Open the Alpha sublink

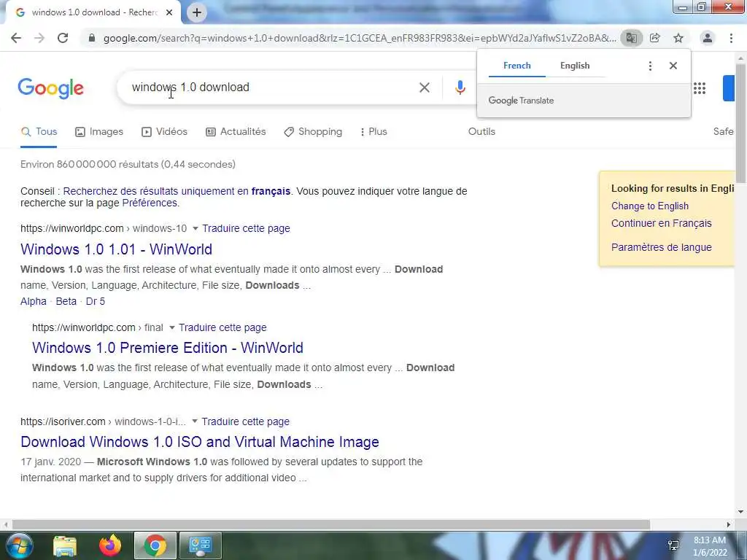coord(34,301)
